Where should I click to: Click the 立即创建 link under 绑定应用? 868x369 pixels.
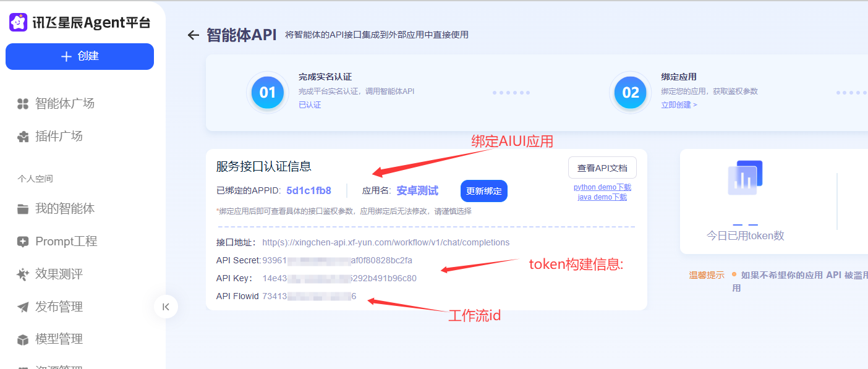tap(679, 105)
